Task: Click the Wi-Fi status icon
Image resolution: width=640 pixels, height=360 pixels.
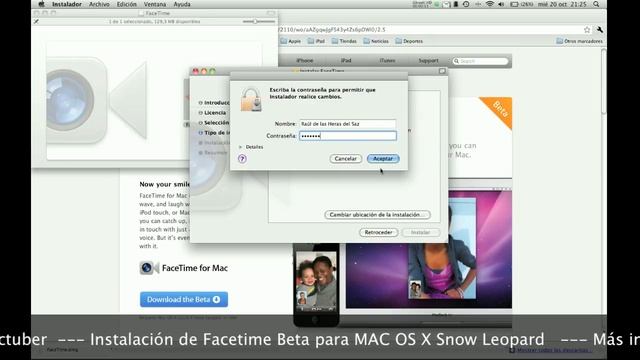Action: pyautogui.click(x=489, y=4)
